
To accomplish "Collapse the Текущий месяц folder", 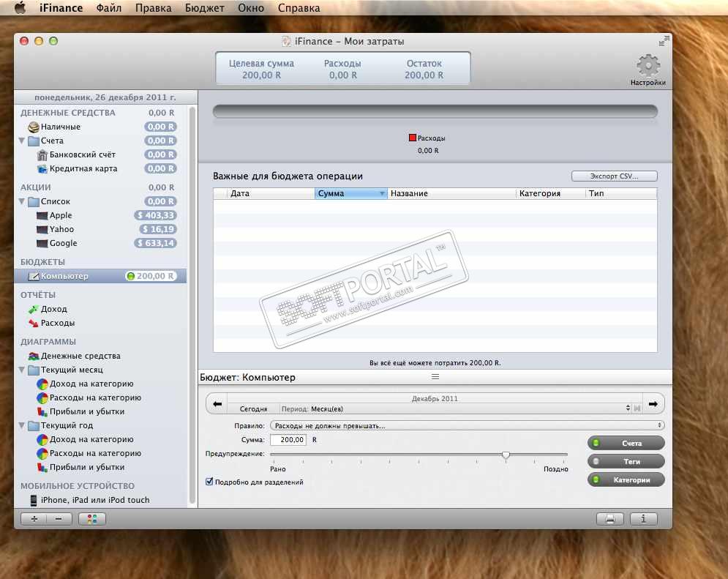I will (21, 370).
